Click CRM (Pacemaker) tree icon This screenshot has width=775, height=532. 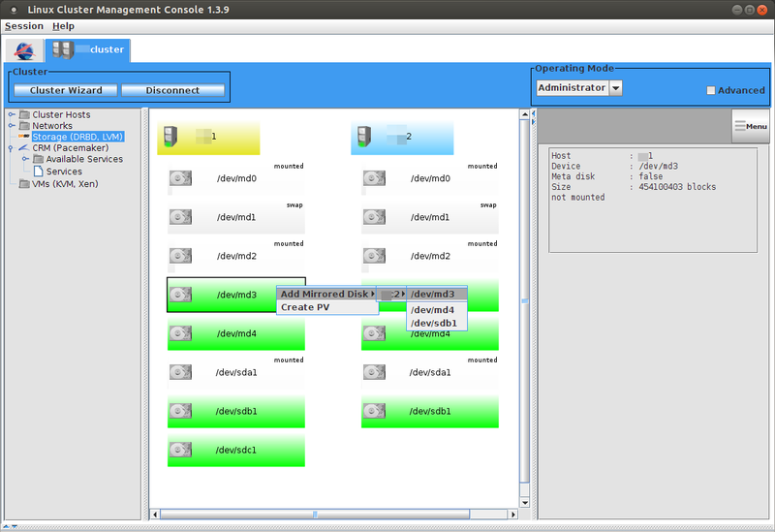coord(23,148)
